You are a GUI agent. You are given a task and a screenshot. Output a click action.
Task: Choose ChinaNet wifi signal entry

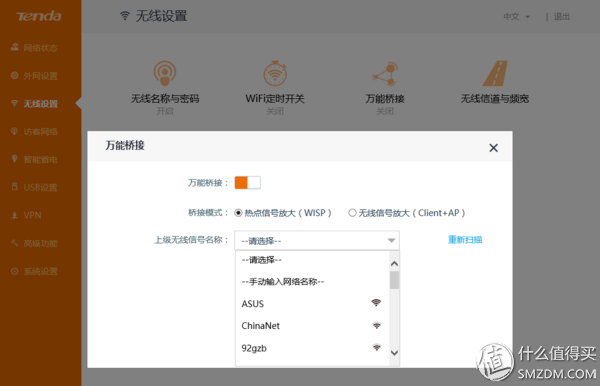(x=312, y=326)
